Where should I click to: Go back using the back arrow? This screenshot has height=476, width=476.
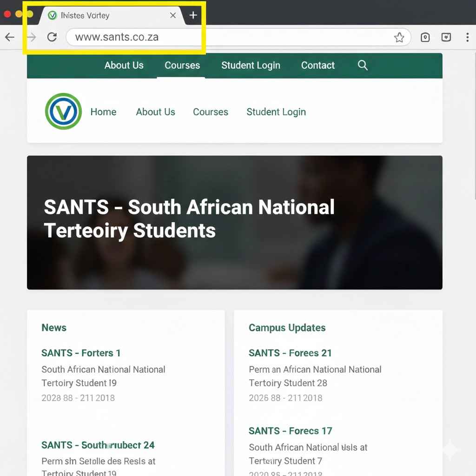[10, 37]
